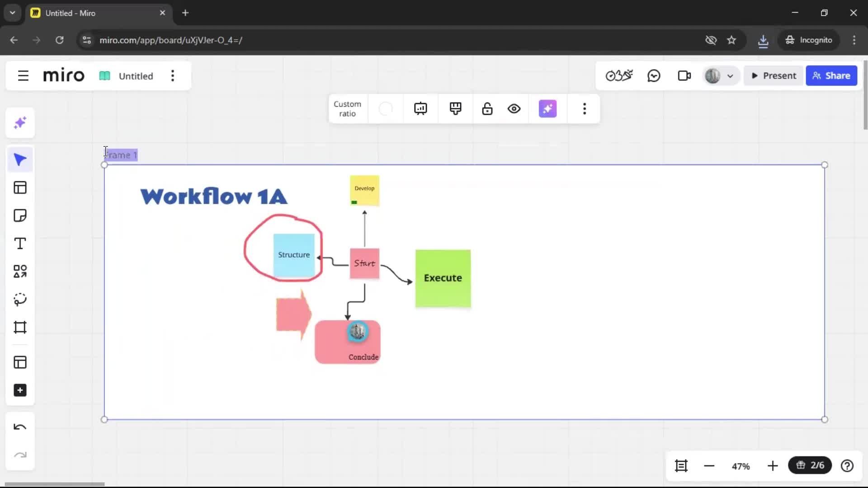Open the tab search dropdown
The image size is (868, 488).
13,13
